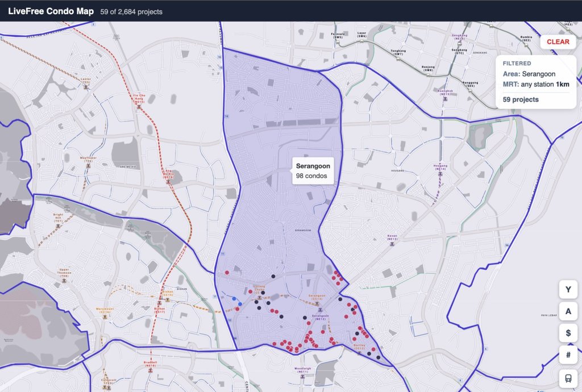
Task: Clear the active filters with CLEAR button
Action: [558, 42]
